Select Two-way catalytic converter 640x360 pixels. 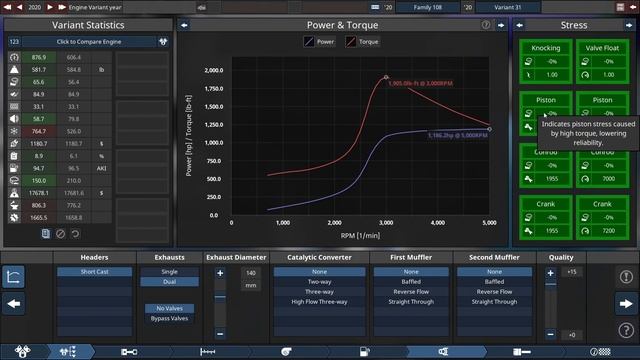[319, 282]
